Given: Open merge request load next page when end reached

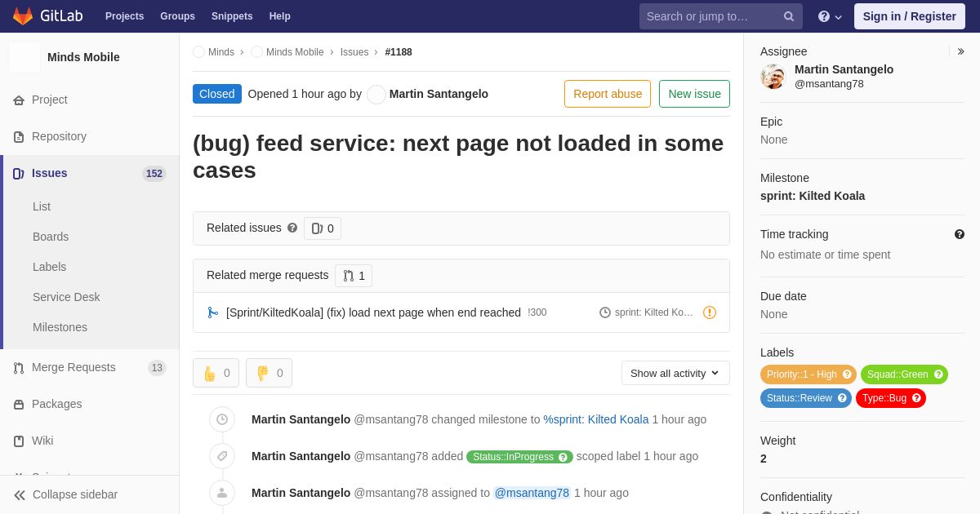Looking at the screenshot, I should [373, 312].
